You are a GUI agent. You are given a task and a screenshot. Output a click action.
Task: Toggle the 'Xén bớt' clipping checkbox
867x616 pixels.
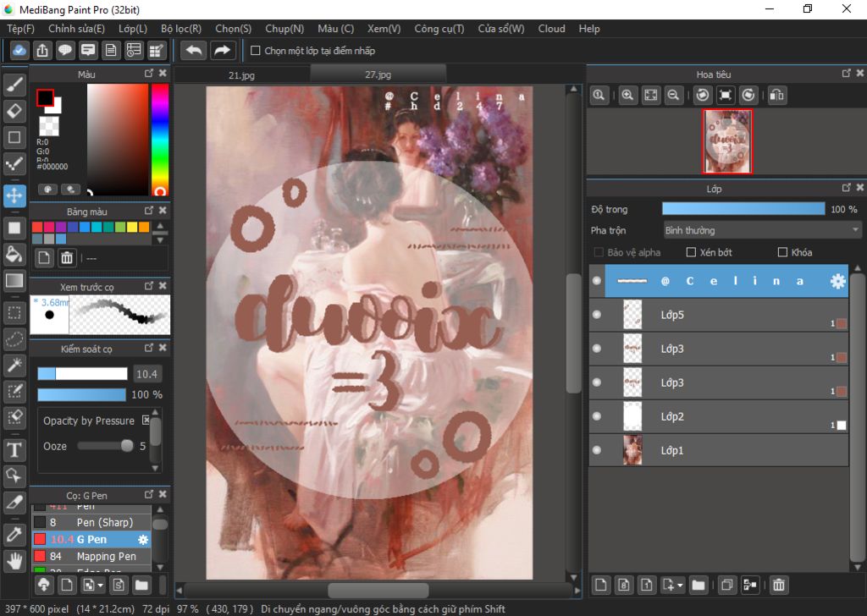click(691, 252)
